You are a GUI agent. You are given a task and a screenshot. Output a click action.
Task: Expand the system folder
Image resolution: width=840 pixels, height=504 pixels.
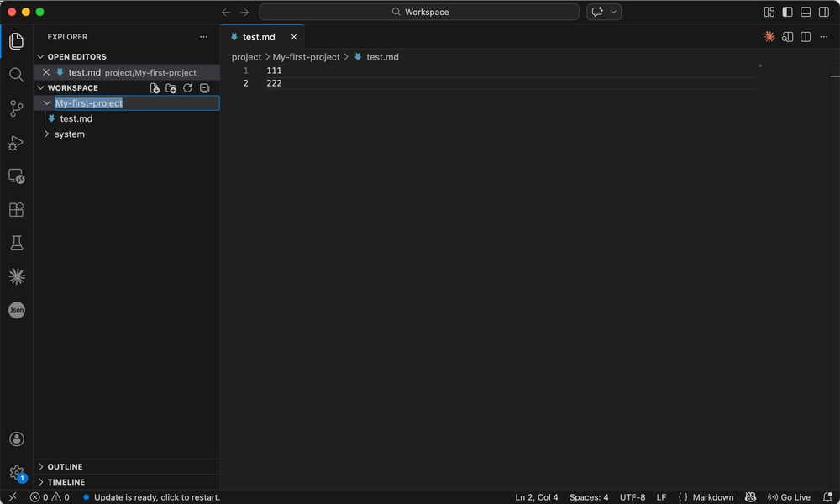point(69,134)
